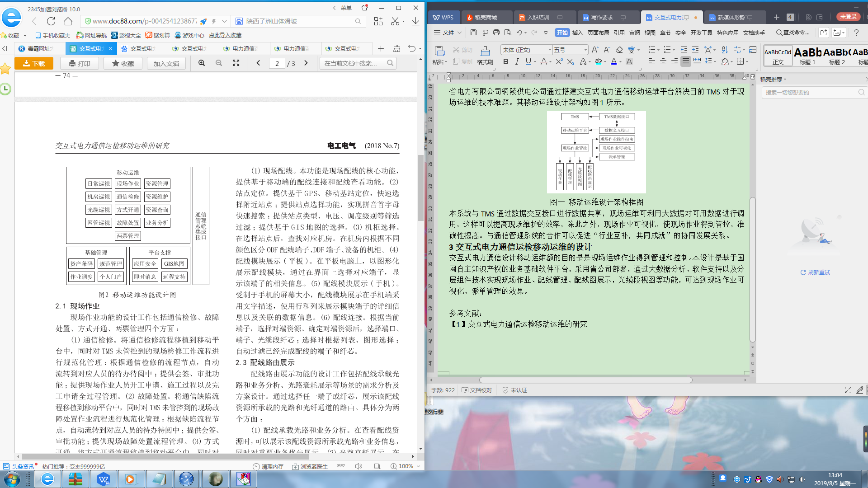Click the WPS help question mark icon
Viewport: 868px width, 488px height.
pos(856,33)
